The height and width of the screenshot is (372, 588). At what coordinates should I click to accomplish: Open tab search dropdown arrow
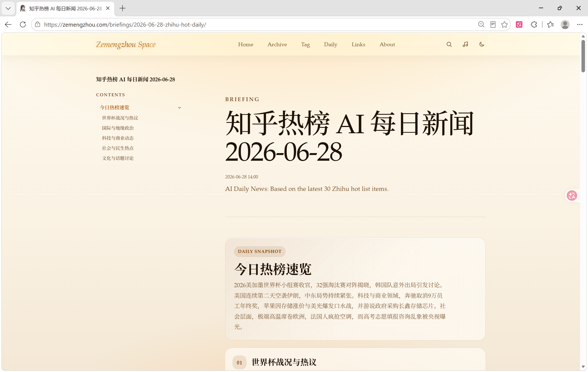pos(8,8)
